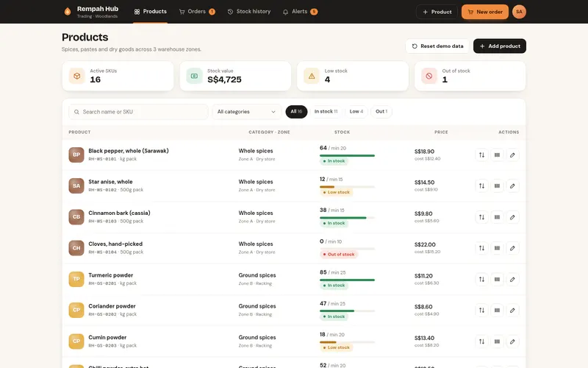
Task: Filter by In stock 11 chip
Action: click(326, 112)
